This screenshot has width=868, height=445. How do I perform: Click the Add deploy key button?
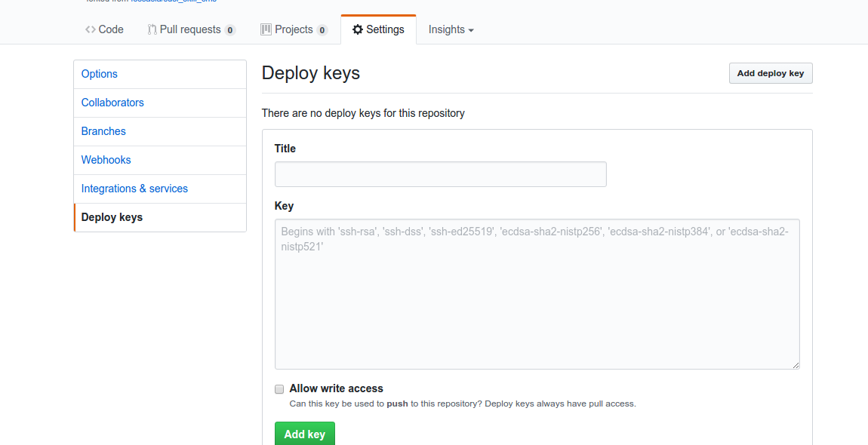[771, 73]
